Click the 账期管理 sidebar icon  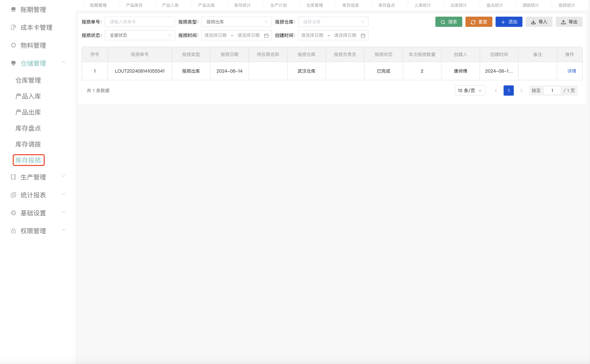[x=13, y=9]
